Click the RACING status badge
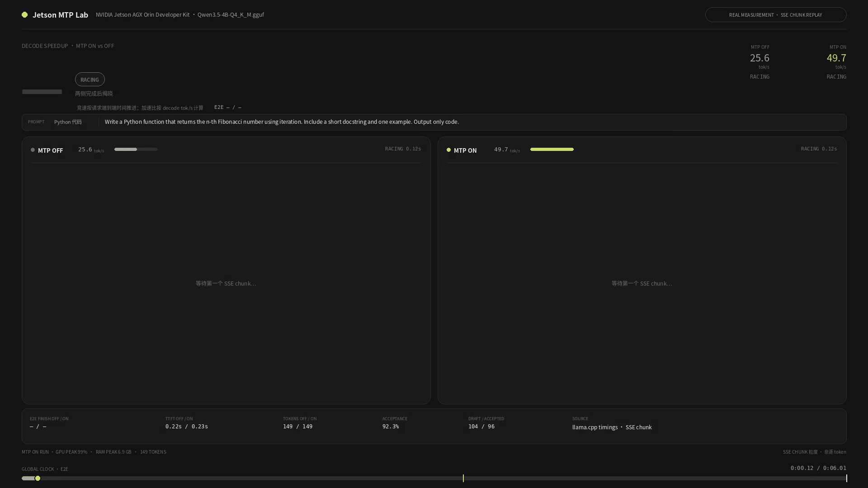The width and height of the screenshot is (868, 488). pos(90,80)
